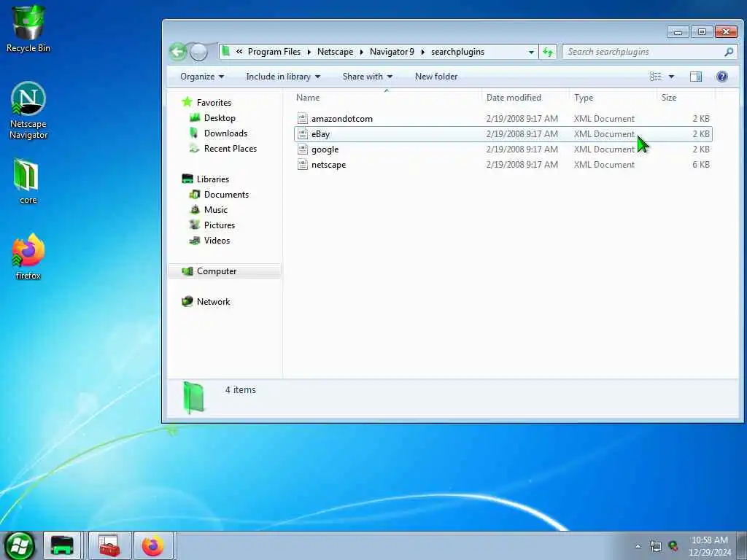Click the search magnifier icon
Image resolution: width=747 pixels, height=560 pixels.
729,52
